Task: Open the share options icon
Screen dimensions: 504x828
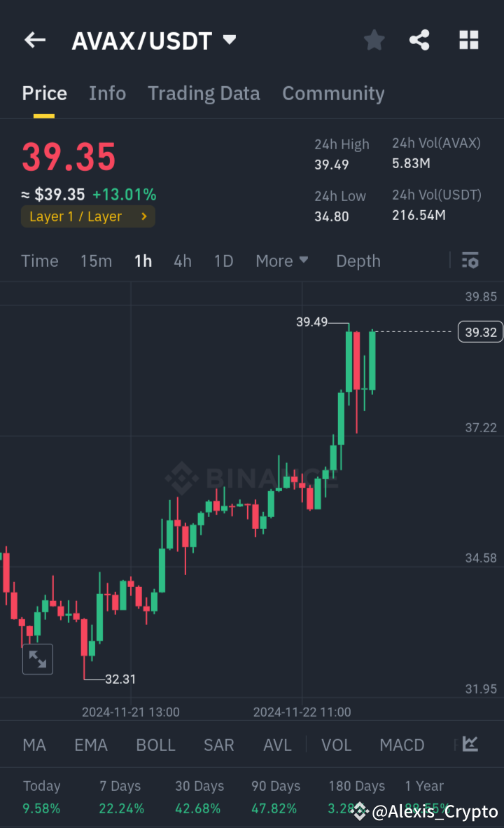Action: tap(419, 40)
